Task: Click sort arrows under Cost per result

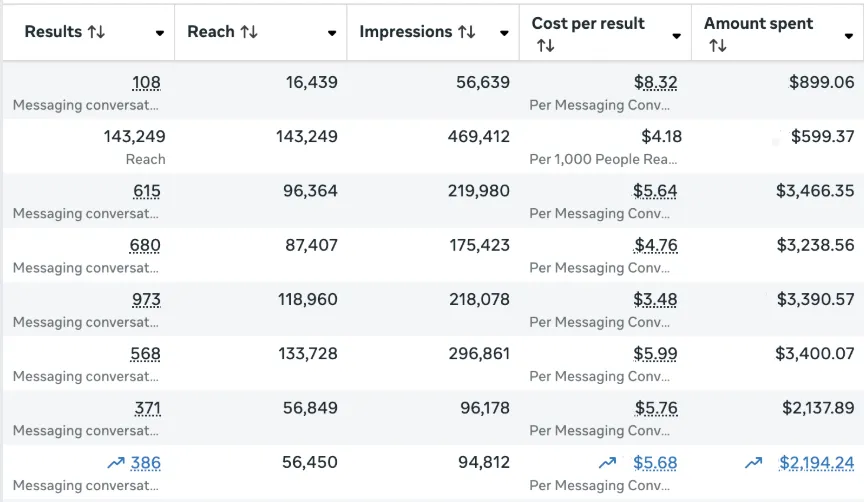Action: coord(545,46)
